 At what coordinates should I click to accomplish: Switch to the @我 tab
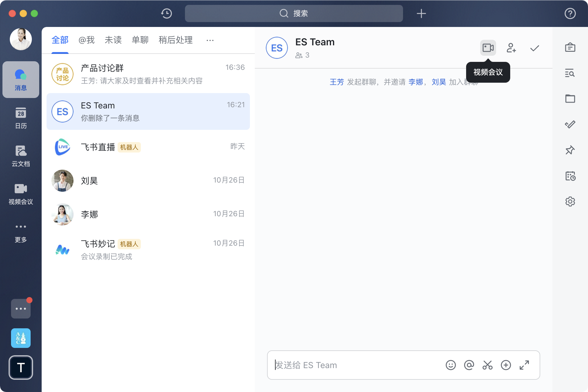click(86, 40)
